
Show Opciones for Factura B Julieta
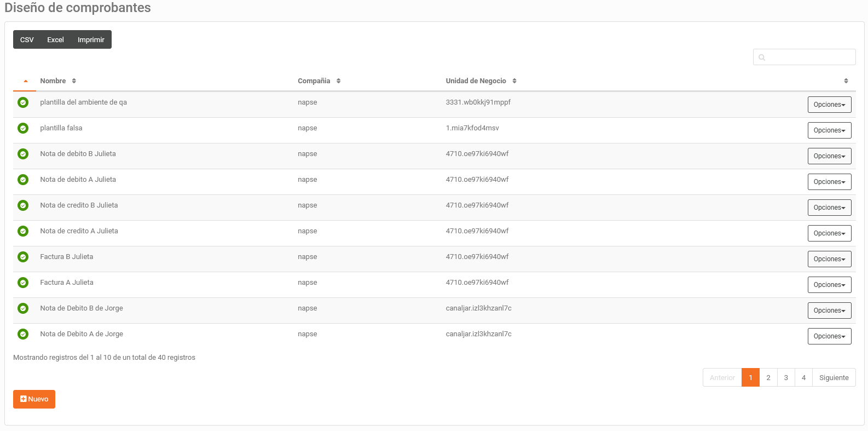click(829, 259)
